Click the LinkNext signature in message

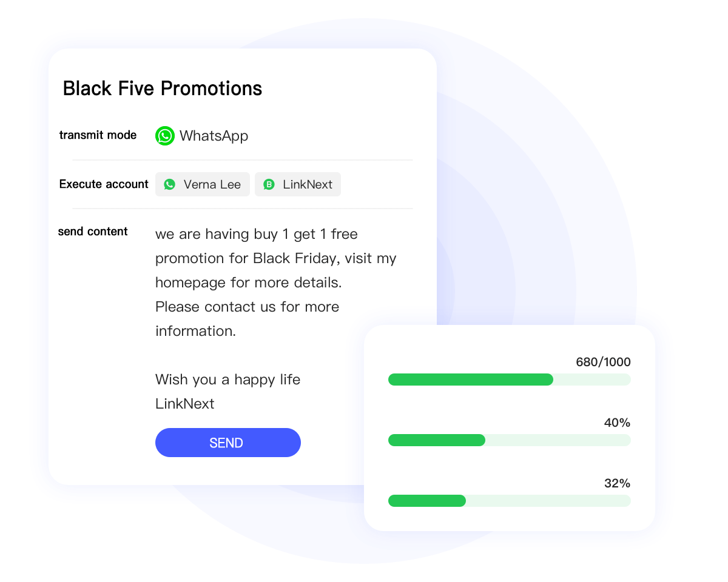point(184,404)
